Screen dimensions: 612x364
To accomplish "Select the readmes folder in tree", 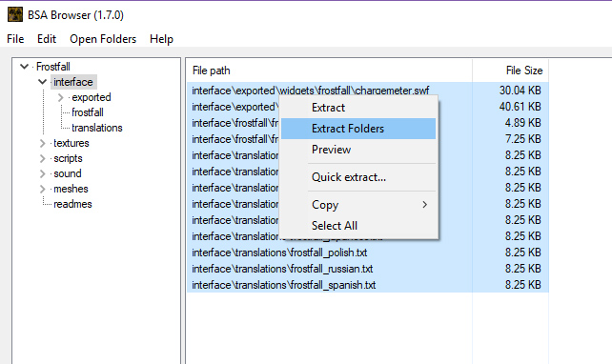I will [72, 204].
